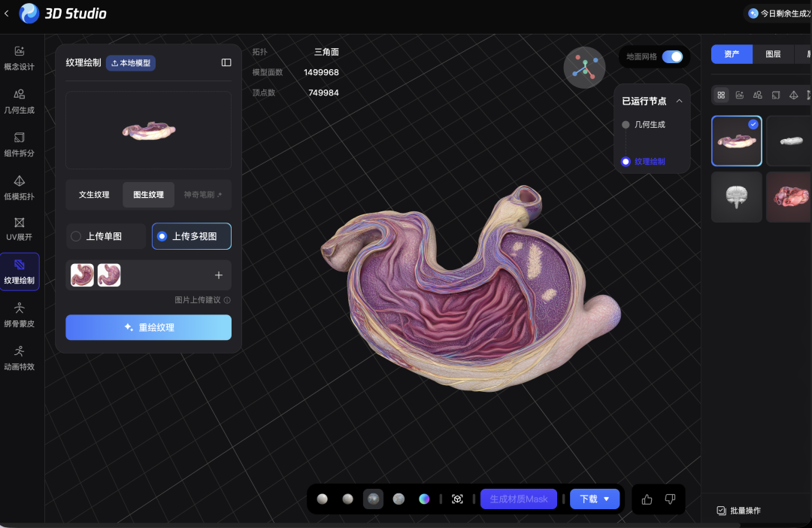Switch to the 图生纹理 tab
Screen dimensions: 812x528
pos(149,195)
